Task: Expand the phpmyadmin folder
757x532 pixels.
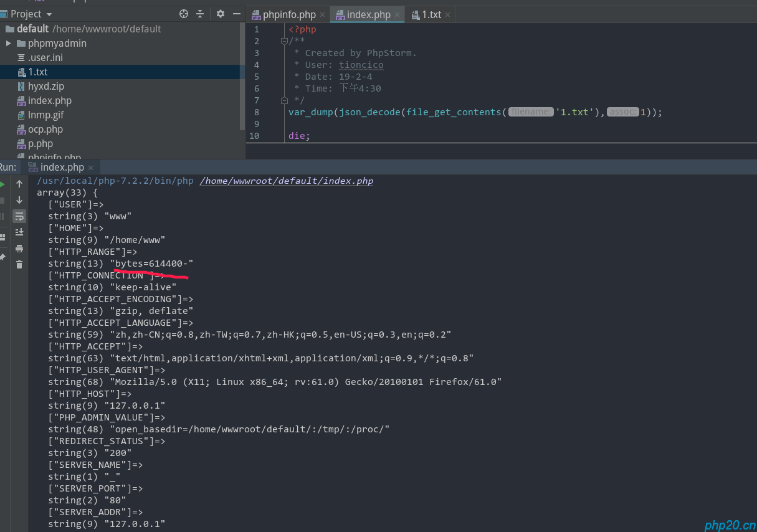Action: (x=9, y=43)
